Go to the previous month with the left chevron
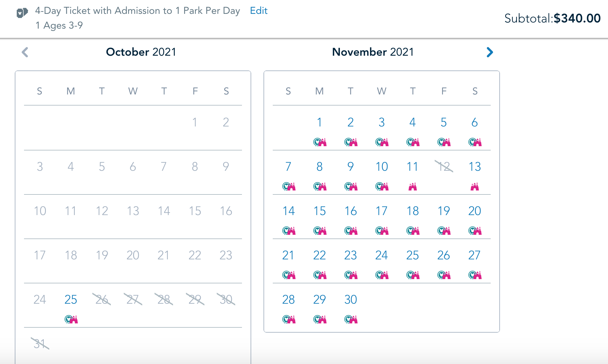 (25, 52)
